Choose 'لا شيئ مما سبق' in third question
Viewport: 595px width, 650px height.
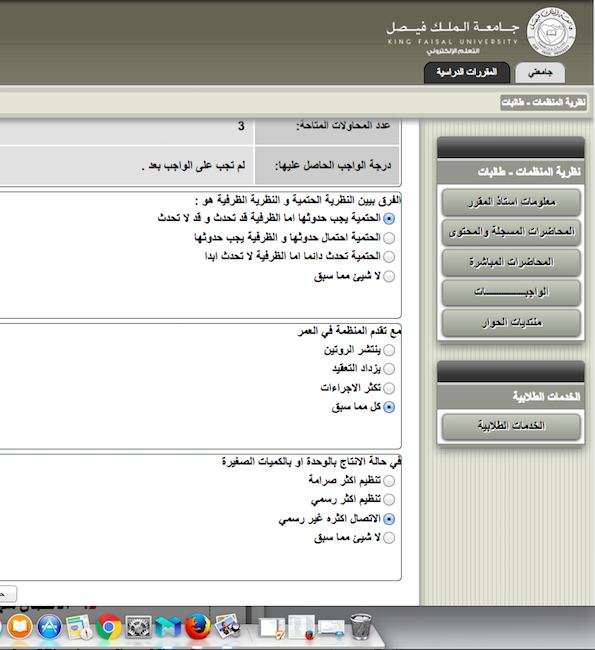click(389, 538)
